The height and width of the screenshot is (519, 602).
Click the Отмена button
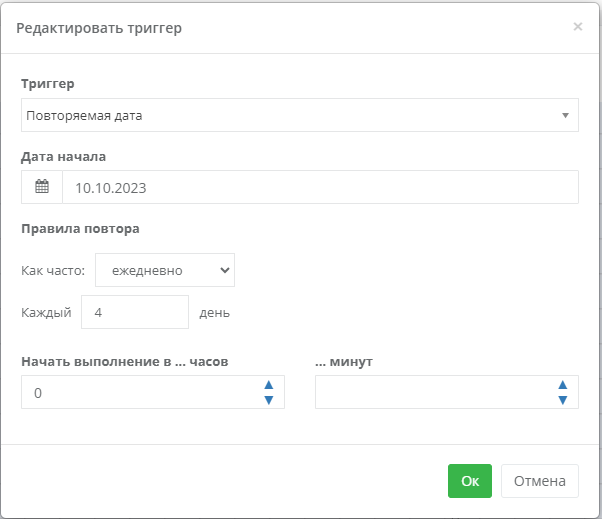tap(539, 481)
